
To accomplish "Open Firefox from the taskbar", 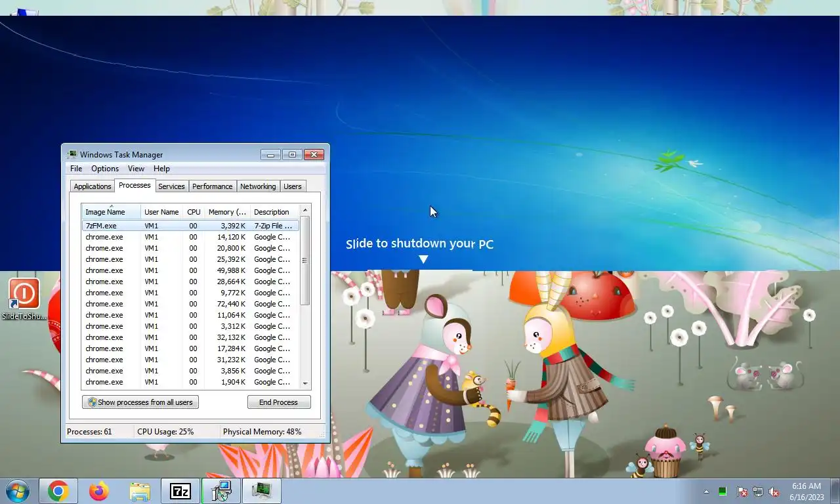I will [x=99, y=491].
